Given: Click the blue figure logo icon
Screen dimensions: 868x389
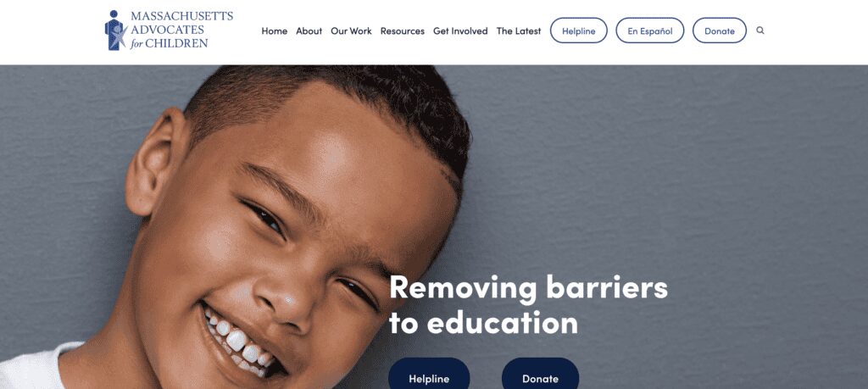Looking at the screenshot, I should [115, 31].
